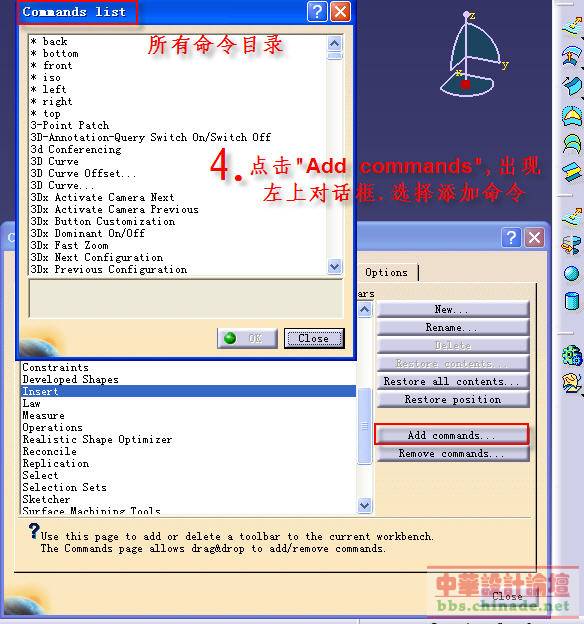The height and width of the screenshot is (624, 584).
Task: Click the 'Remove commands...' button
Action: 451,453
